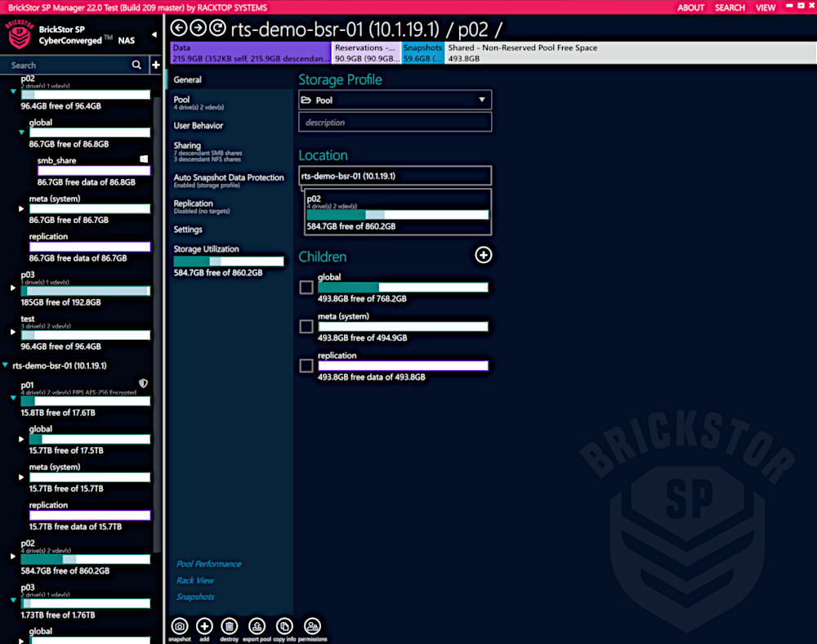Screen dimensions: 817x644
Task: Check the replication child dataset checkbox
Action: coord(306,365)
